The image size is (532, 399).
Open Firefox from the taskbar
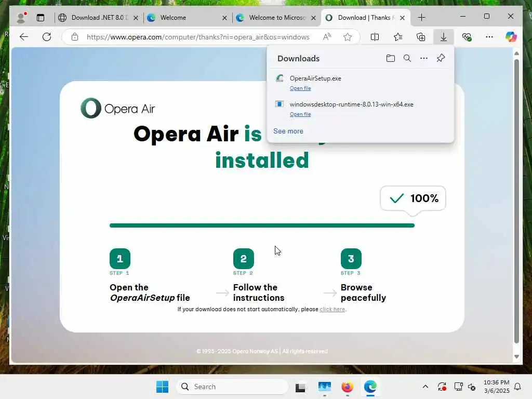pyautogui.click(x=347, y=387)
